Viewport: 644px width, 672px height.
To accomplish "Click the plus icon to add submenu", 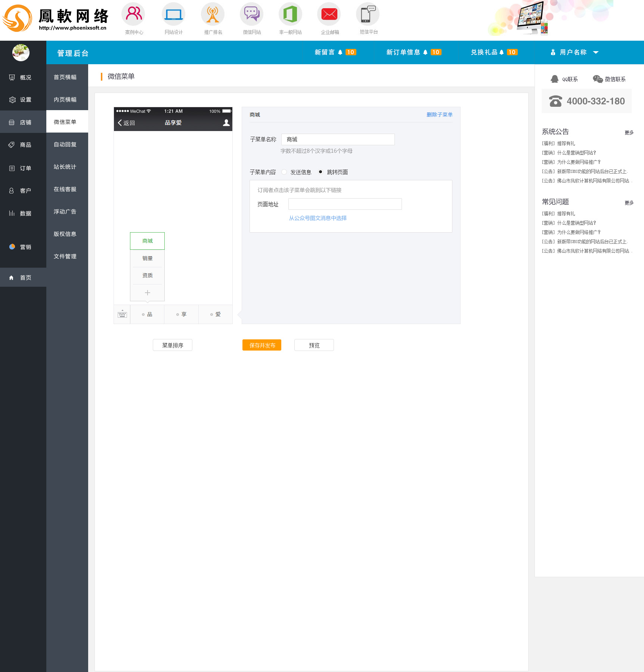I will point(148,293).
